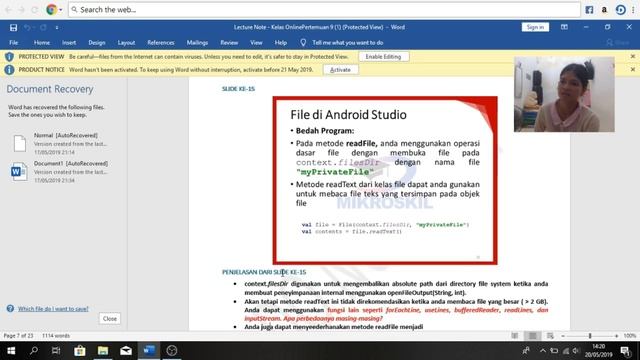Click the Protected View shield icon

[x=9, y=57]
